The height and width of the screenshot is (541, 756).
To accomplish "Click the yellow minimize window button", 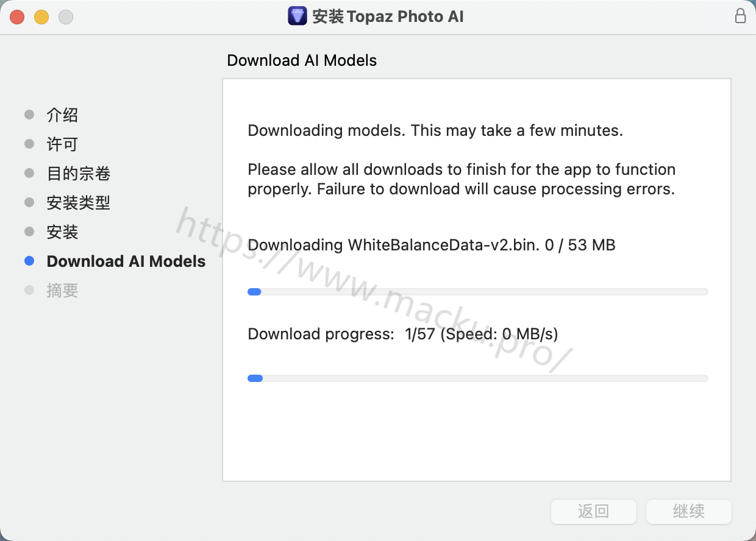I will [x=41, y=17].
